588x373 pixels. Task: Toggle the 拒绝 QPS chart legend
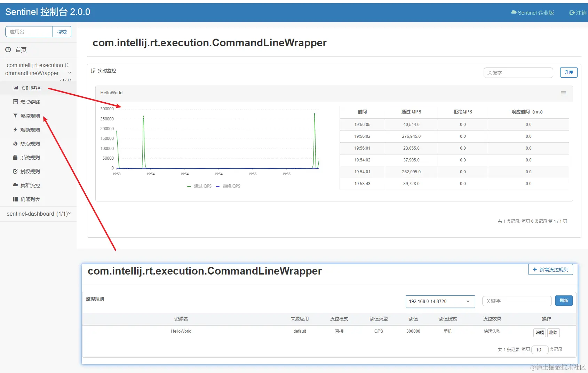point(229,186)
